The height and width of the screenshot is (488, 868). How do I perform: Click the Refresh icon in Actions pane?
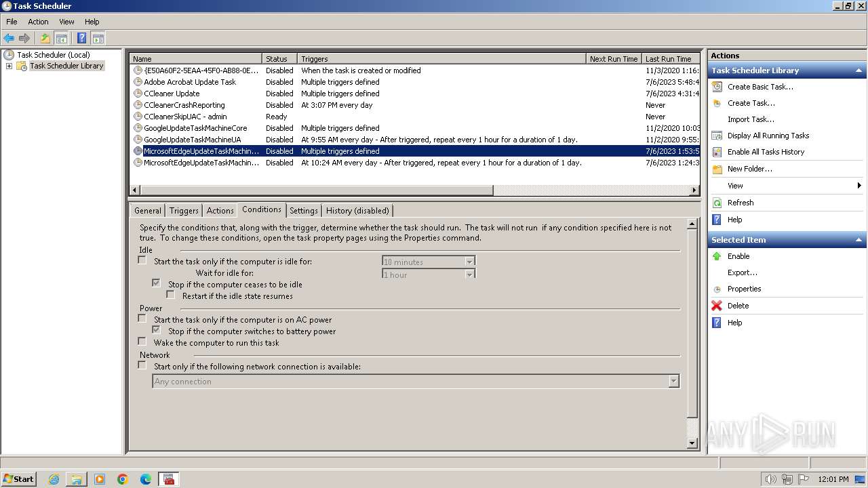coord(717,203)
